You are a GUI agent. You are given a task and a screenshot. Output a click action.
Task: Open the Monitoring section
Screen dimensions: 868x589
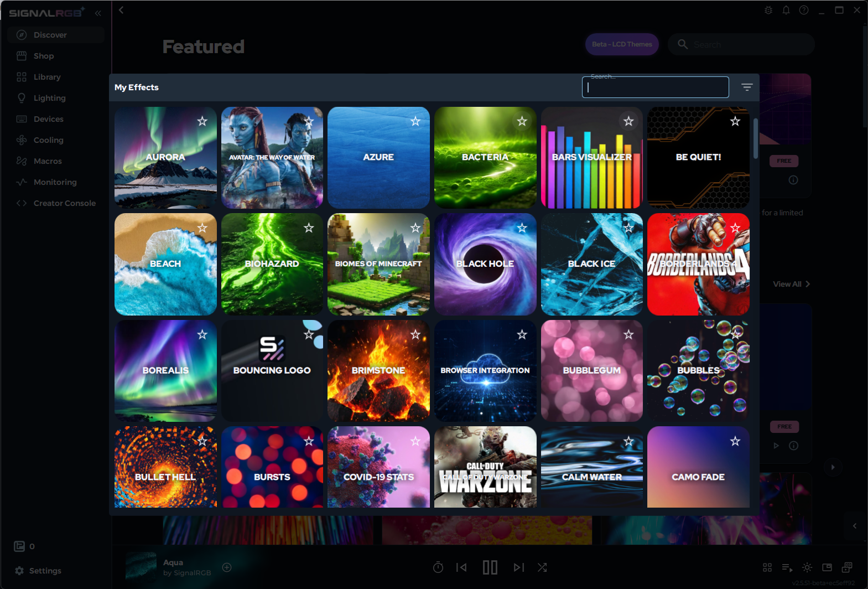pos(56,182)
